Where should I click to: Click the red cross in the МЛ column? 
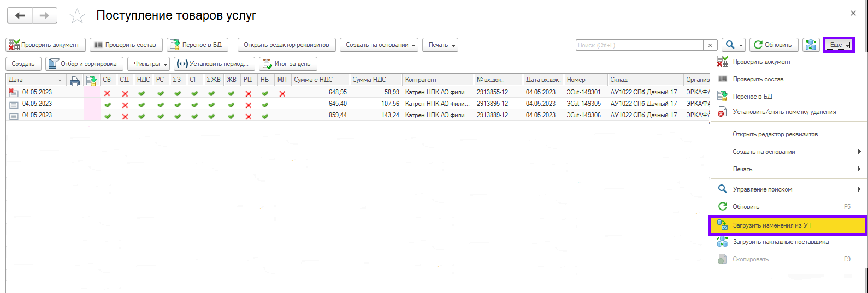click(x=282, y=93)
